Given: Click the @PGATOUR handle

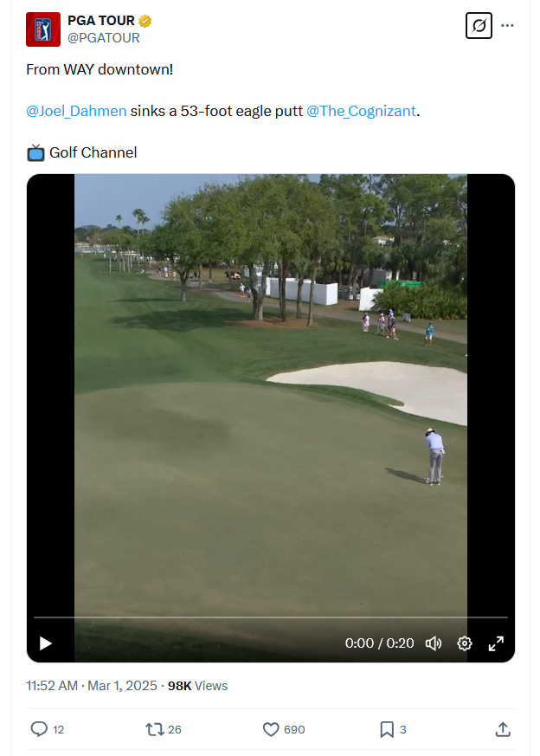Looking at the screenshot, I should (x=104, y=38).
